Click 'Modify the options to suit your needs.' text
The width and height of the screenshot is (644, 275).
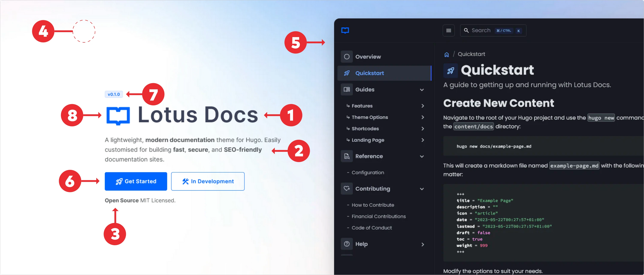point(493,271)
